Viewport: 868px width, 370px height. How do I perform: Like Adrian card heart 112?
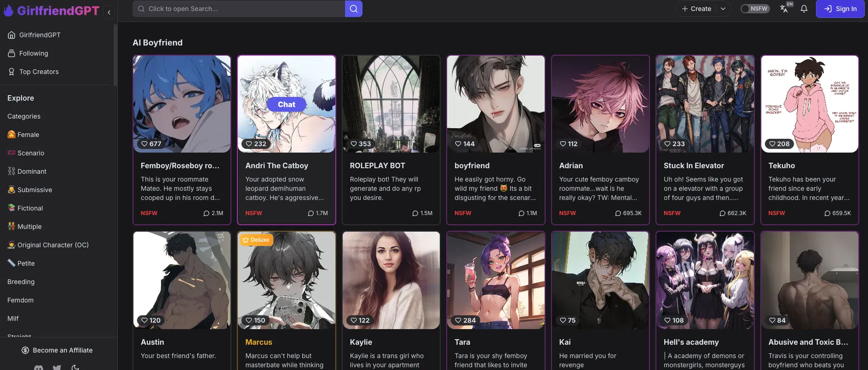(x=569, y=144)
